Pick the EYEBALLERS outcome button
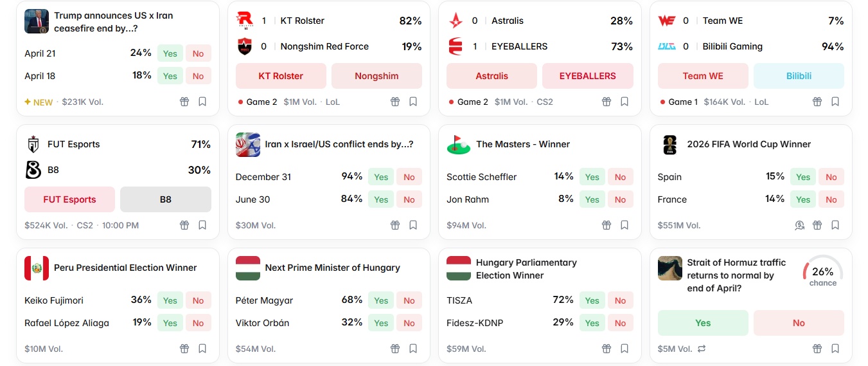Viewport: 868px width, 366px height. [587, 76]
